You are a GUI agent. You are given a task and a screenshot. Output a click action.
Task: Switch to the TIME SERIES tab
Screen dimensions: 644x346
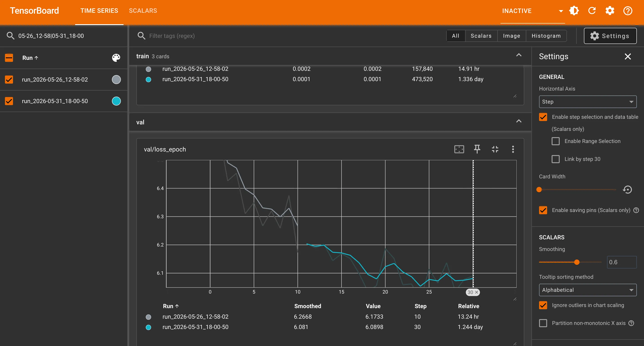coord(99,11)
